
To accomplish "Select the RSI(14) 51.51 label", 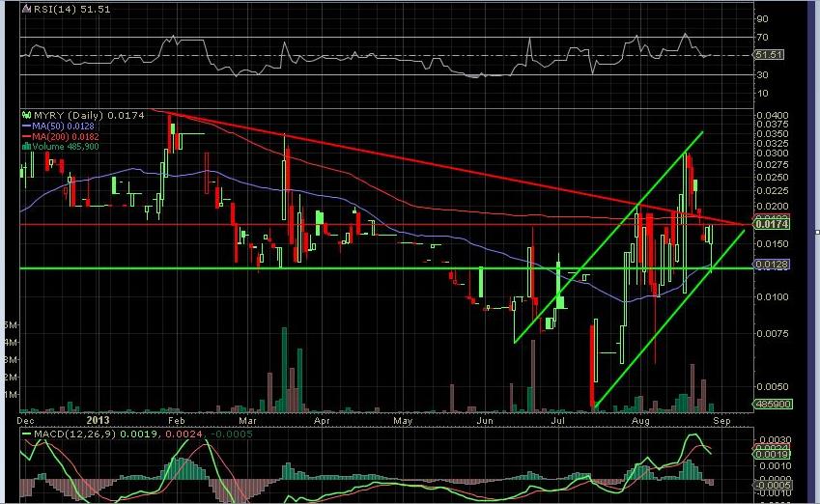I will coord(71,9).
